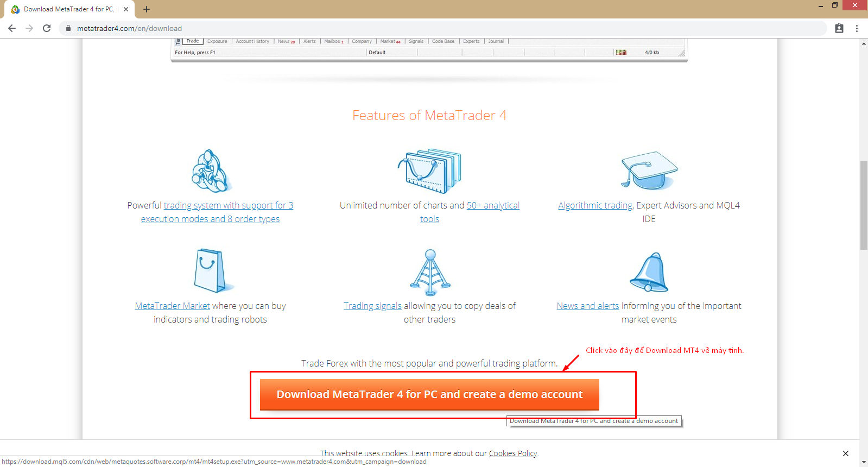The height and width of the screenshot is (467, 868).
Task: Click the '4/0 kb' status bar value
Action: click(x=652, y=53)
